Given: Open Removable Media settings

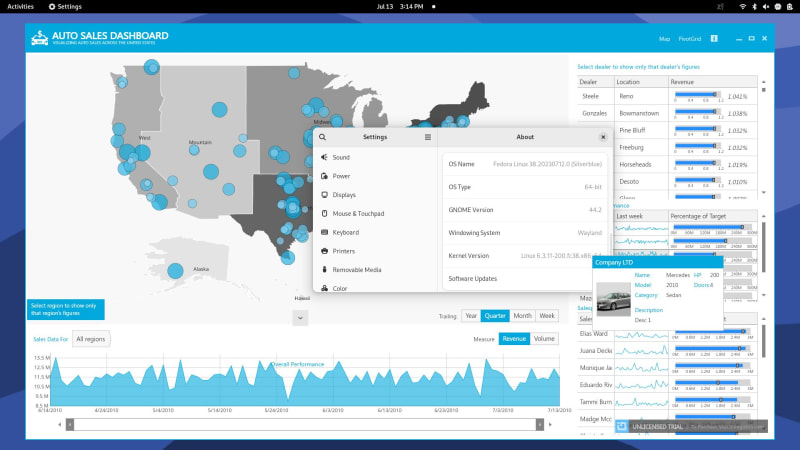Looking at the screenshot, I should point(375,269).
